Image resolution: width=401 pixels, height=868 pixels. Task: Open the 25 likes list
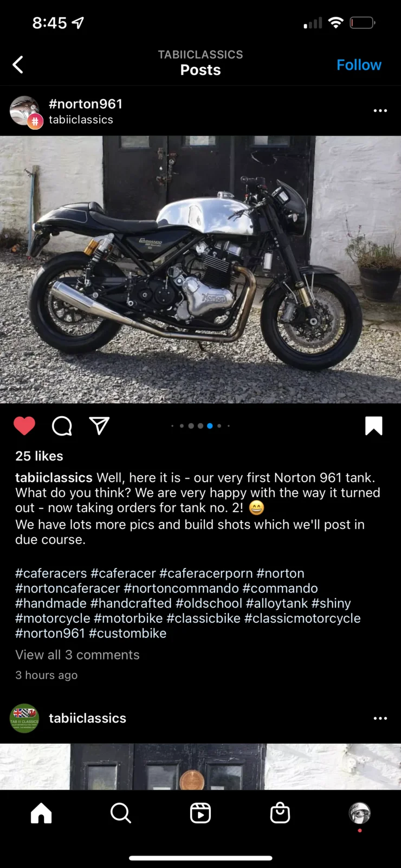coord(39,456)
